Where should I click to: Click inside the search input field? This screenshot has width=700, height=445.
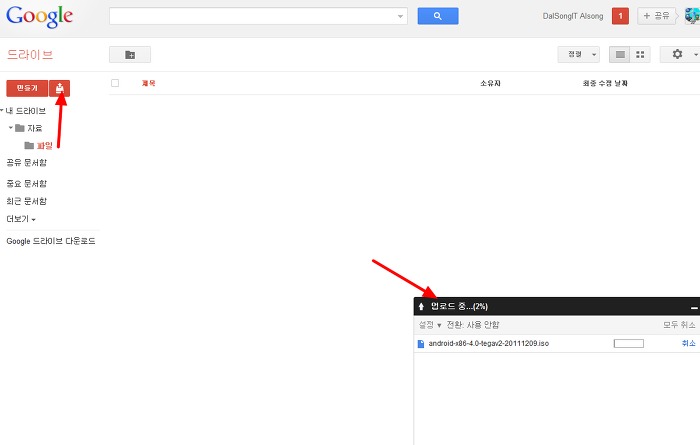pyautogui.click(x=255, y=16)
